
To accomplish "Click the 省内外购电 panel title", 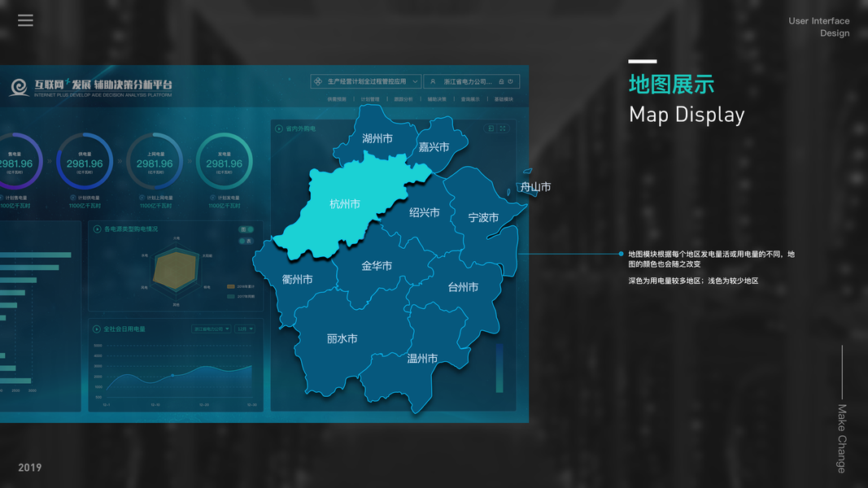I will coord(301,129).
